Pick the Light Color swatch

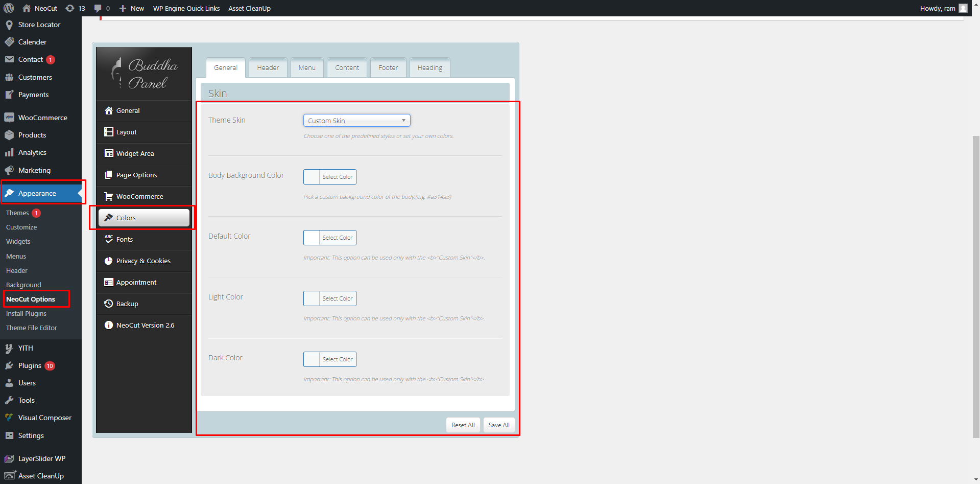click(312, 298)
